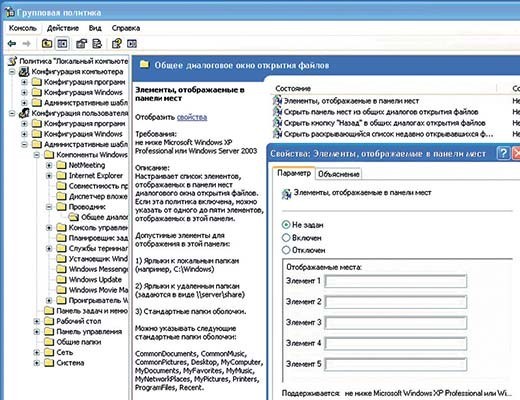The image size is (520, 400).
Task: Expand the "Рабочий стол" tree node
Action: (37, 322)
